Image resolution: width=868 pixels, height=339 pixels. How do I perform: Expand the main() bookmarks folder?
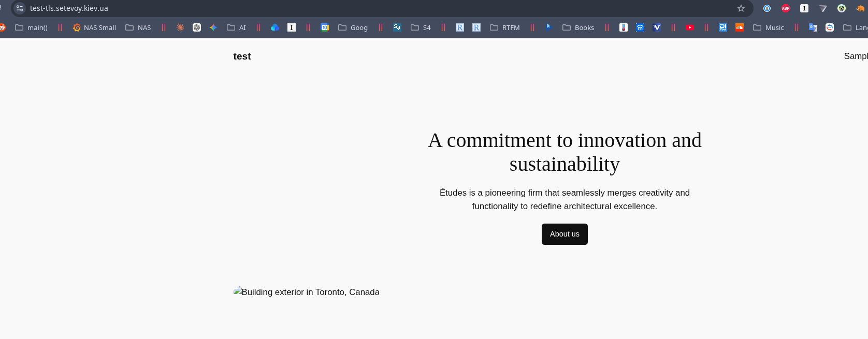[x=32, y=27]
